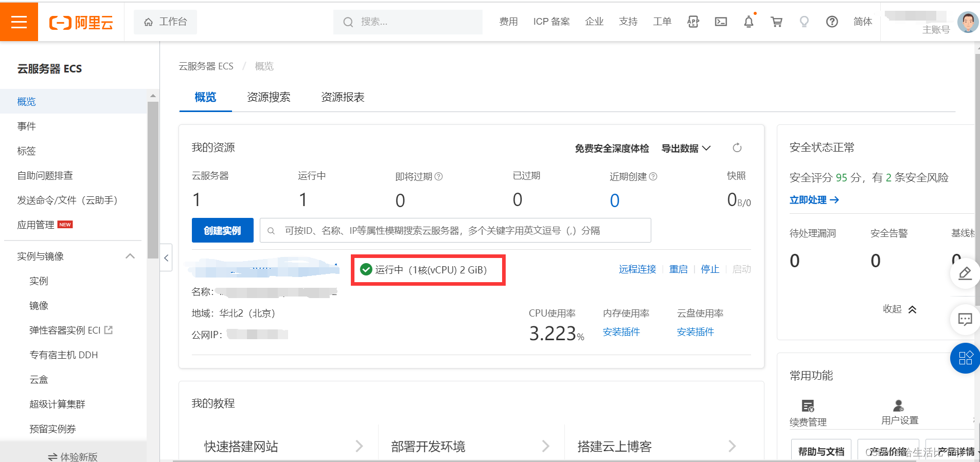Viewport: 980px width, 462px height.
Task: Switch to the 资源搜索 tab
Action: (x=269, y=97)
